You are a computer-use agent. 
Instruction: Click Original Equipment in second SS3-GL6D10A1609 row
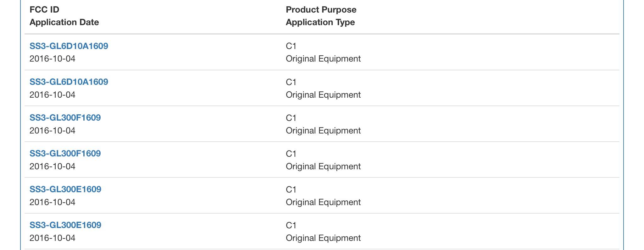pos(323,95)
